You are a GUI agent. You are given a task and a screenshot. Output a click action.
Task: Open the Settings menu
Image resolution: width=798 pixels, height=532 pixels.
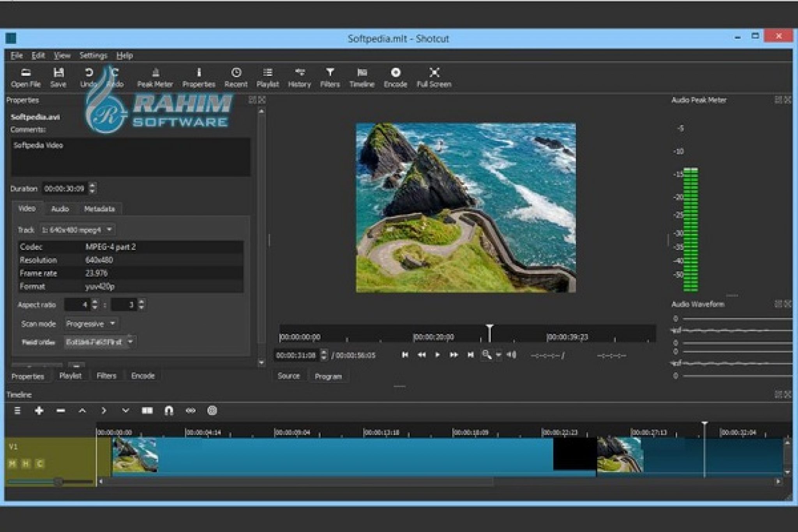pos(93,55)
